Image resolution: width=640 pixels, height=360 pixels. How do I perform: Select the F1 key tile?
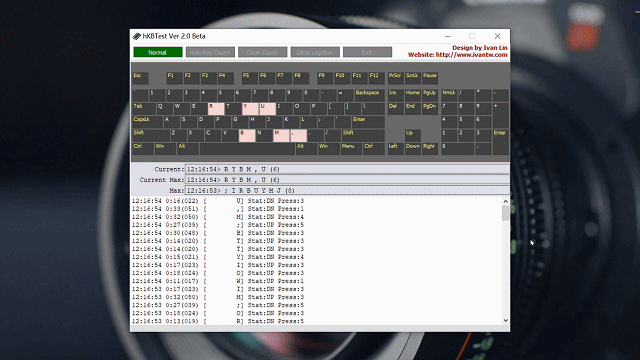[174, 78]
